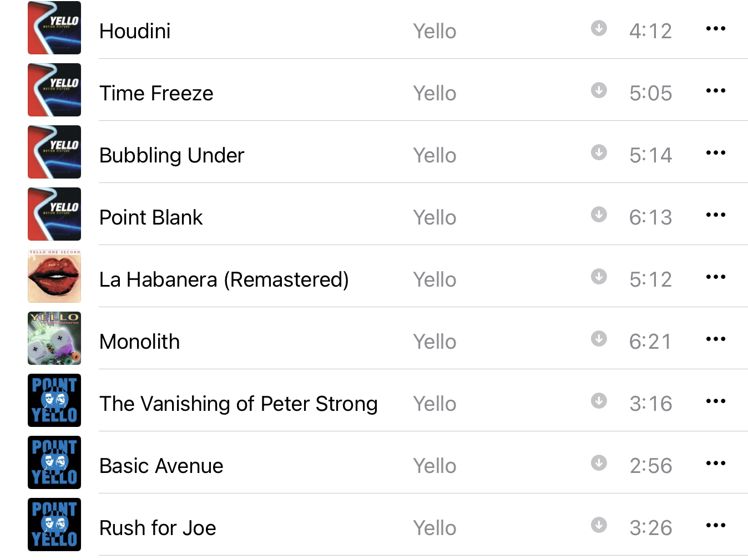This screenshot has height=560, width=748.
Task: Open more options for Houdini
Action: (715, 28)
